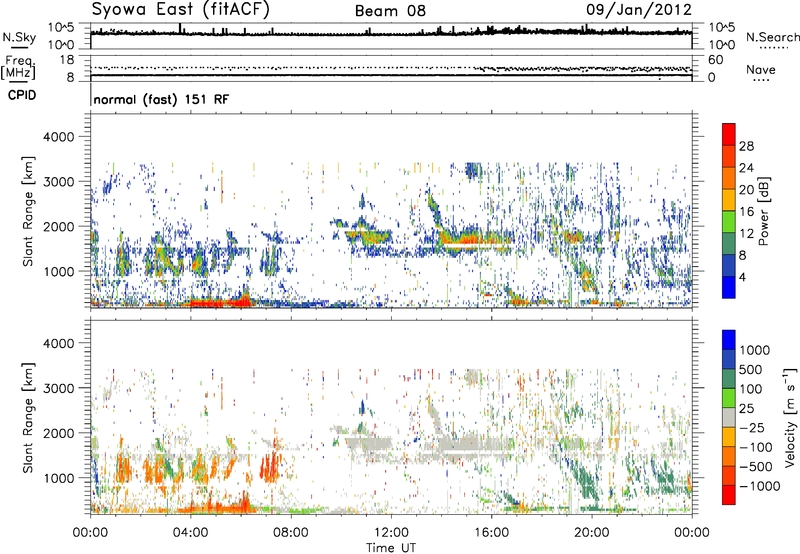Image resolution: width=800 pixels, height=554 pixels.
Task: Click the "-1000" label on Velocity scale
Action: (x=759, y=486)
